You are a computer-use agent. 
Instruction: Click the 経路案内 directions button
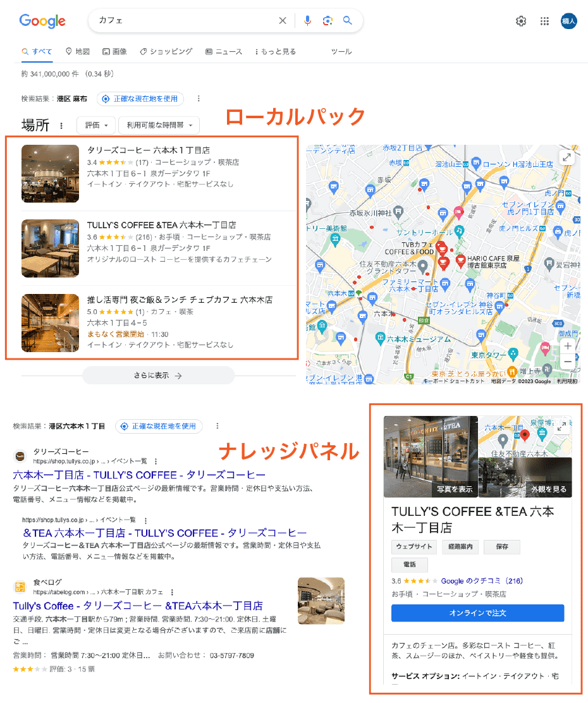pos(462,547)
